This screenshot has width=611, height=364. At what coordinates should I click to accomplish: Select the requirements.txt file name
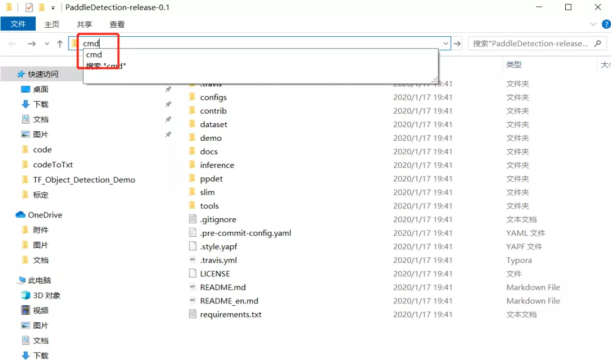coord(231,315)
